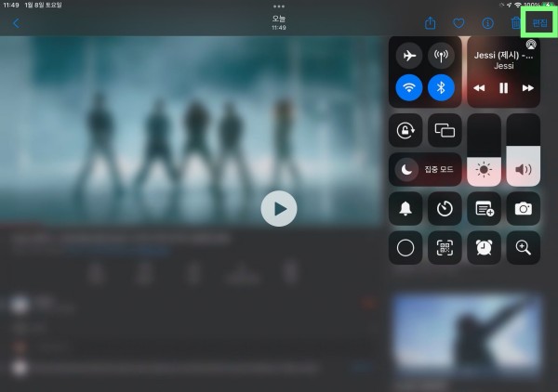Pause the Jessi track
The height and width of the screenshot is (392, 558).
pos(503,88)
